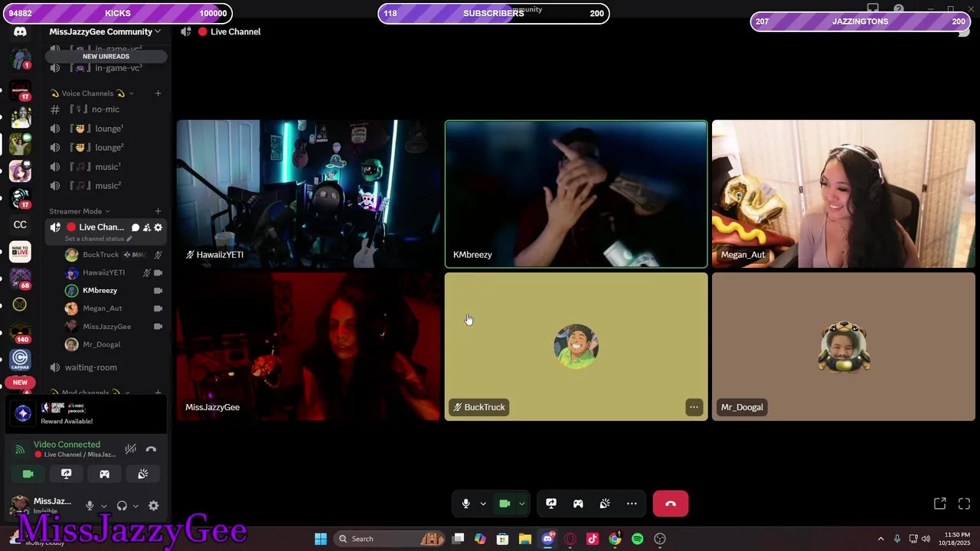This screenshot has height=551, width=980.
Task: Select BuckTruck in voice member list
Action: (114, 255)
